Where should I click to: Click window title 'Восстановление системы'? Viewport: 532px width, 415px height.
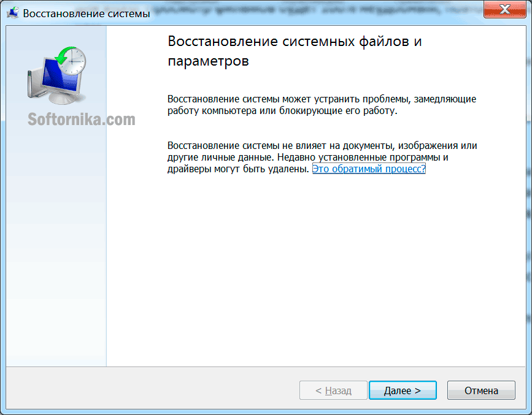click(x=86, y=13)
